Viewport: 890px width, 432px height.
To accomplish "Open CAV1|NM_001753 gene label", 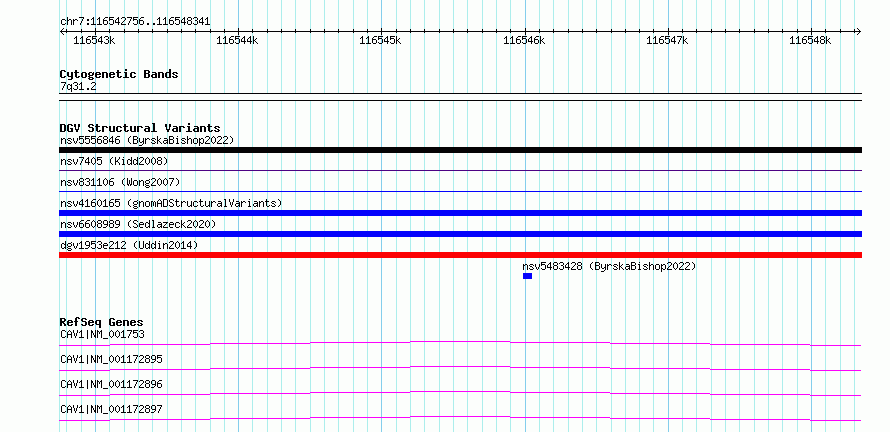I will click(102, 334).
